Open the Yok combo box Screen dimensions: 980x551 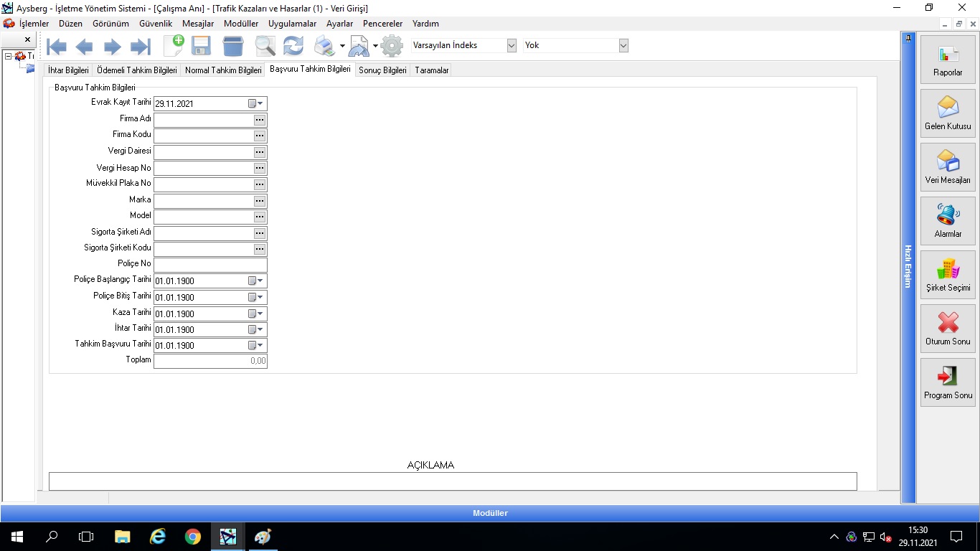tap(623, 45)
